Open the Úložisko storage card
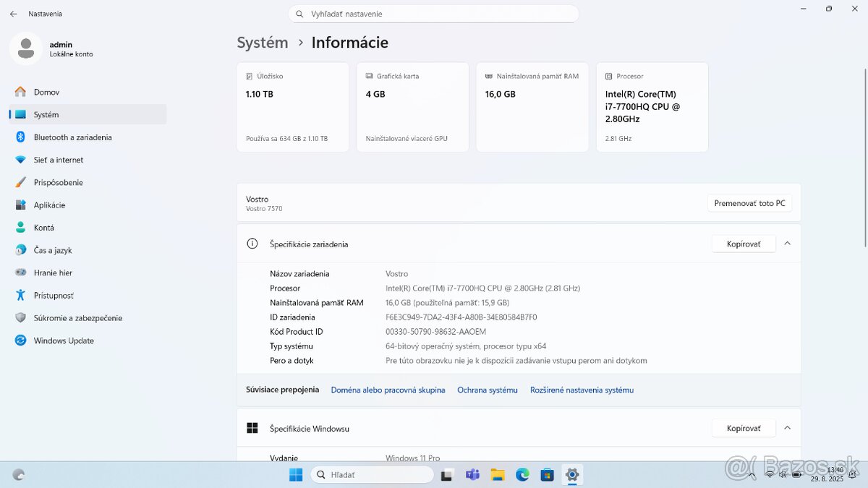Screen dimensions: 868x488 tap(292, 106)
